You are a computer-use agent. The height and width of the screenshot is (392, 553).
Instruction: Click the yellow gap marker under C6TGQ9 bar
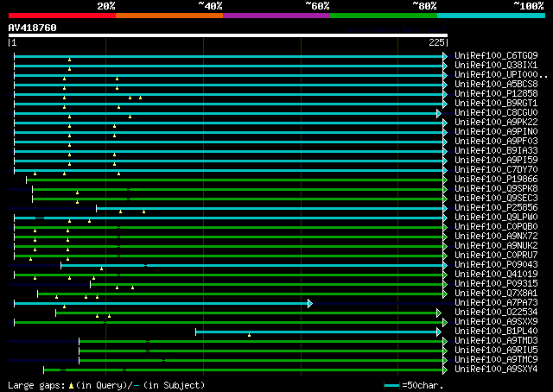tap(69, 60)
